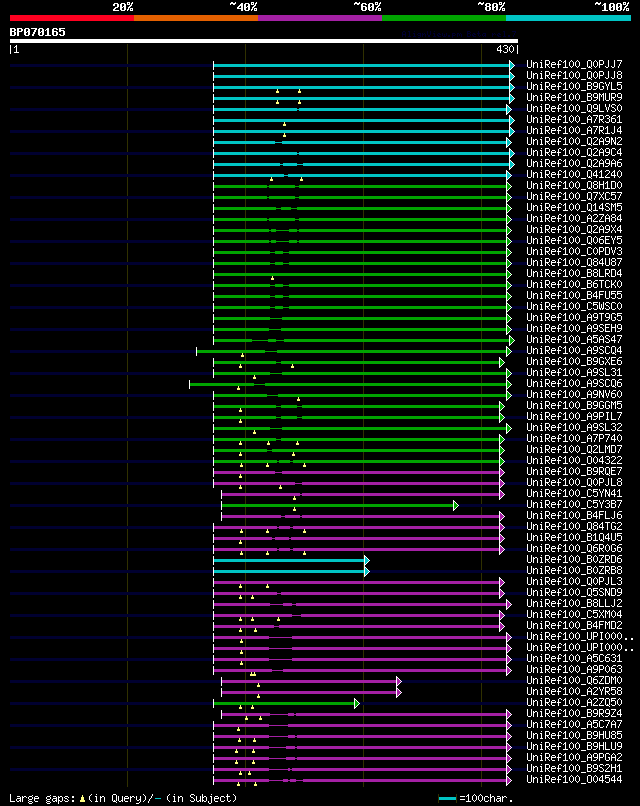Select the UniRef100_A5AS47 label
This screenshot has width=640, height=806.
click(x=574, y=340)
